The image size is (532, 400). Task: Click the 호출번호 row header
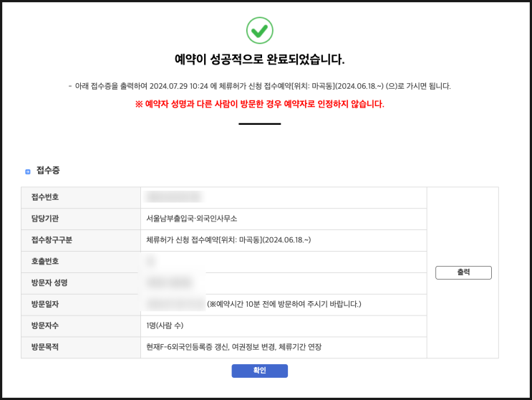(45, 262)
